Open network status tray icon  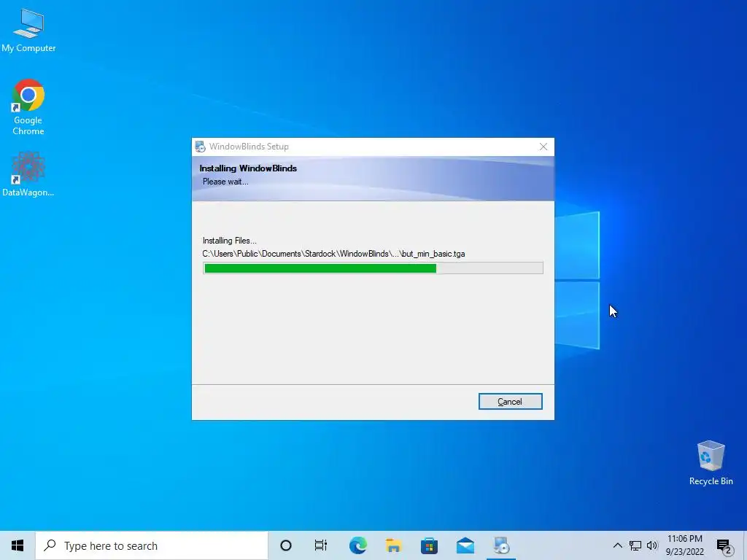pyautogui.click(x=635, y=545)
